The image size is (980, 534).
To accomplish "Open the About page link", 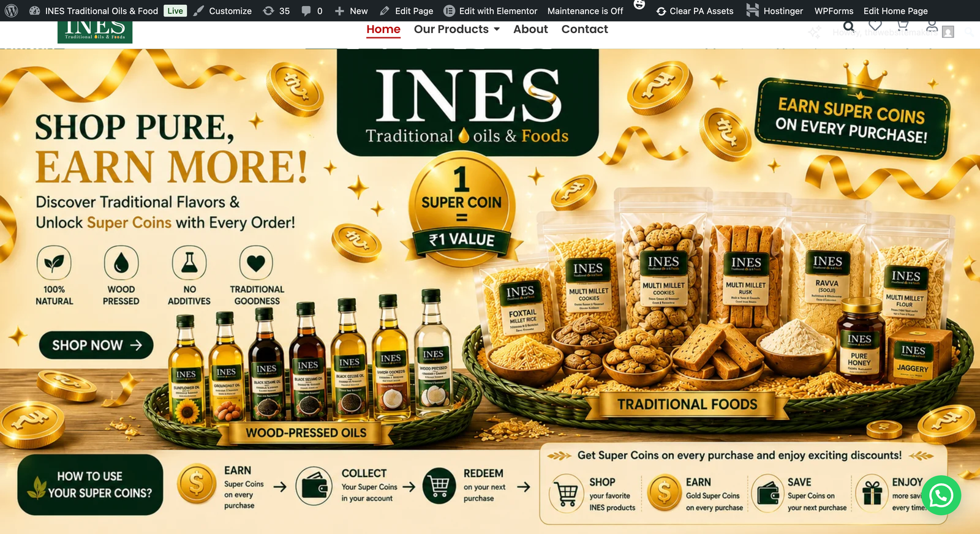I will tap(530, 29).
